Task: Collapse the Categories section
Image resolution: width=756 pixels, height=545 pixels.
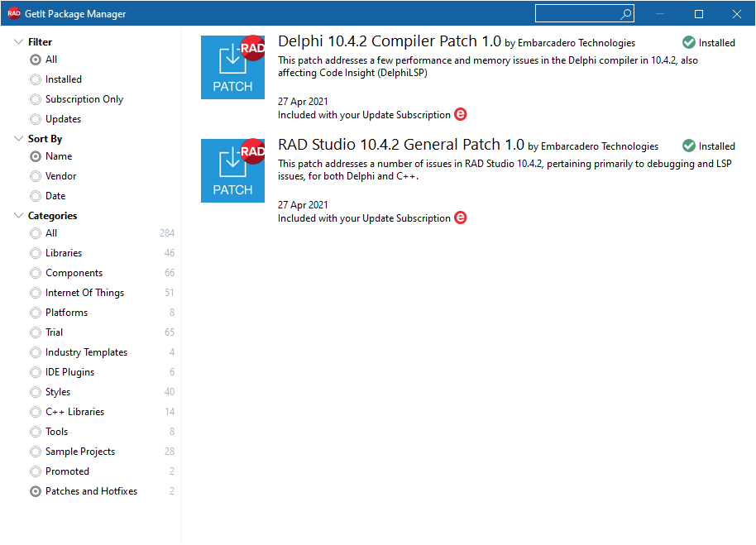Action: pyautogui.click(x=17, y=215)
